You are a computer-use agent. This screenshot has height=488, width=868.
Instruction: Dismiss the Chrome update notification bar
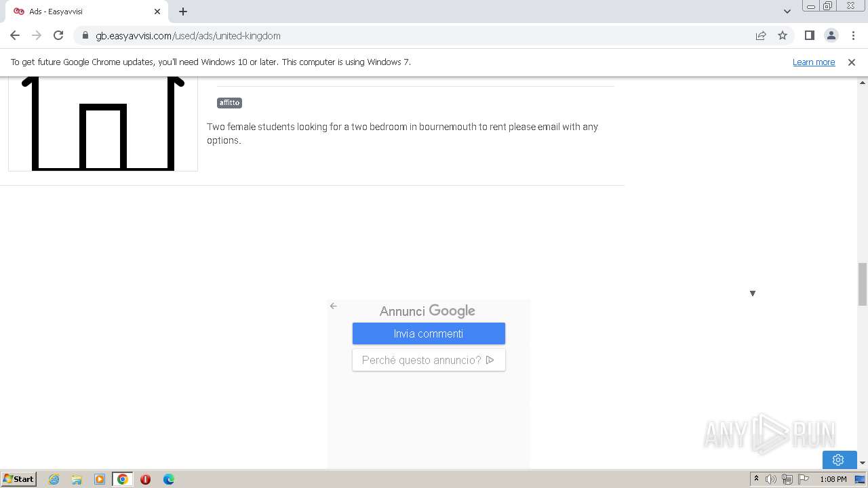tap(852, 62)
